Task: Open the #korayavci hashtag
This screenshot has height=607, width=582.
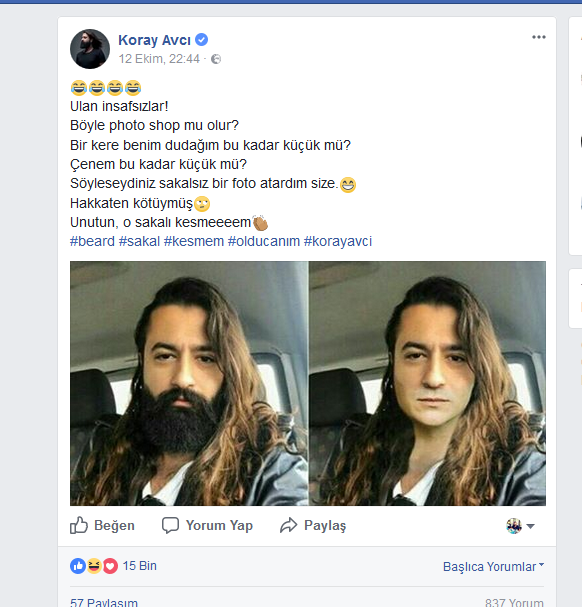Action: click(338, 241)
